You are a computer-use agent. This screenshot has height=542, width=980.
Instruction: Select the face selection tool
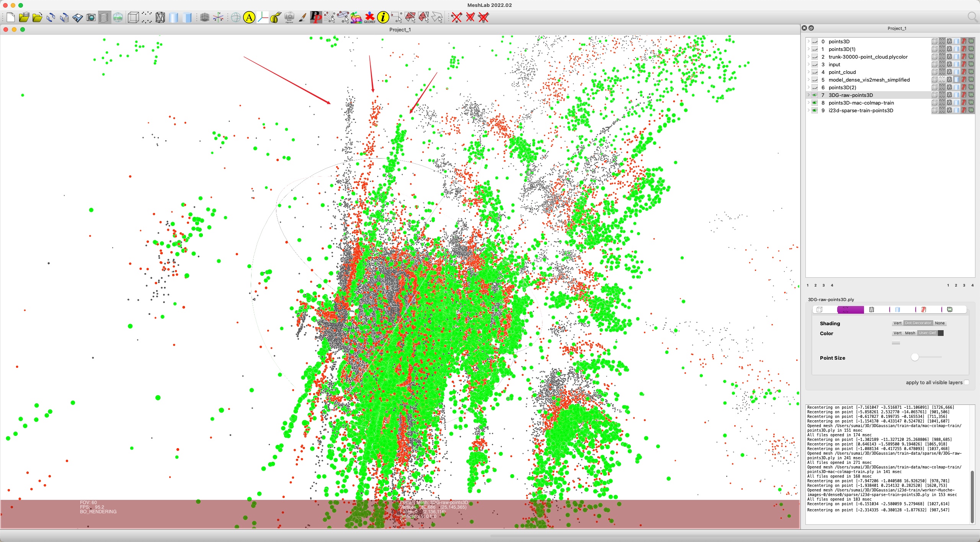(x=410, y=17)
